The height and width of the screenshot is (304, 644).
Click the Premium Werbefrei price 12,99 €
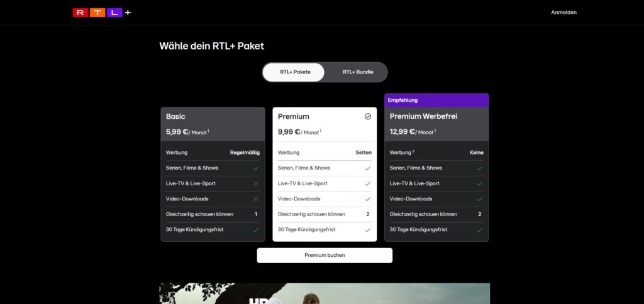(402, 132)
